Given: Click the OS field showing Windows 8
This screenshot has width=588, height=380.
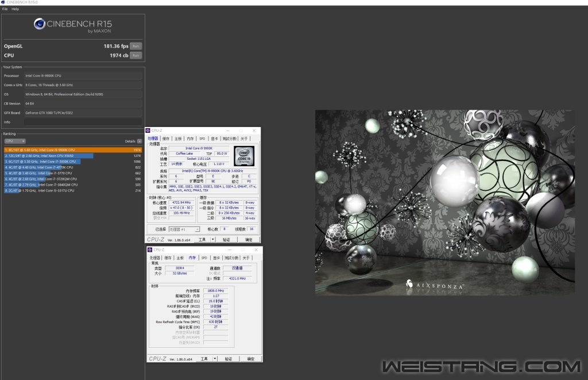Looking at the screenshot, I should click(x=83, y=94).
